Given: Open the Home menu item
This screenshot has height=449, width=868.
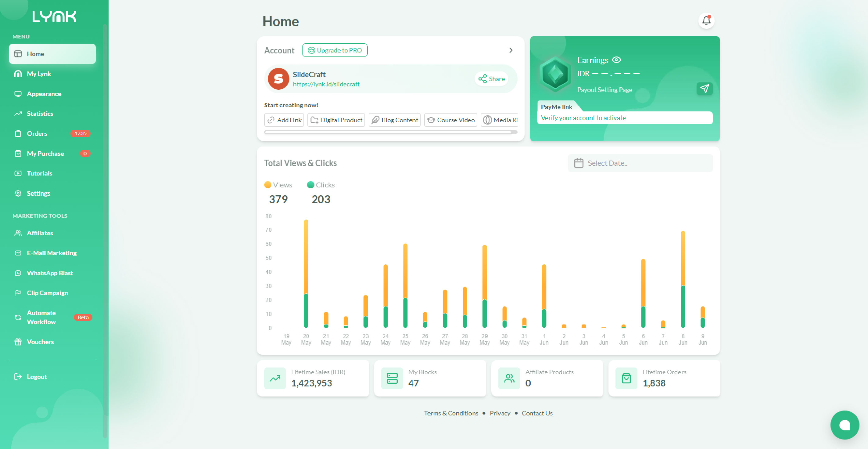Looking at the screenshot, I should (x=52, y=54).
